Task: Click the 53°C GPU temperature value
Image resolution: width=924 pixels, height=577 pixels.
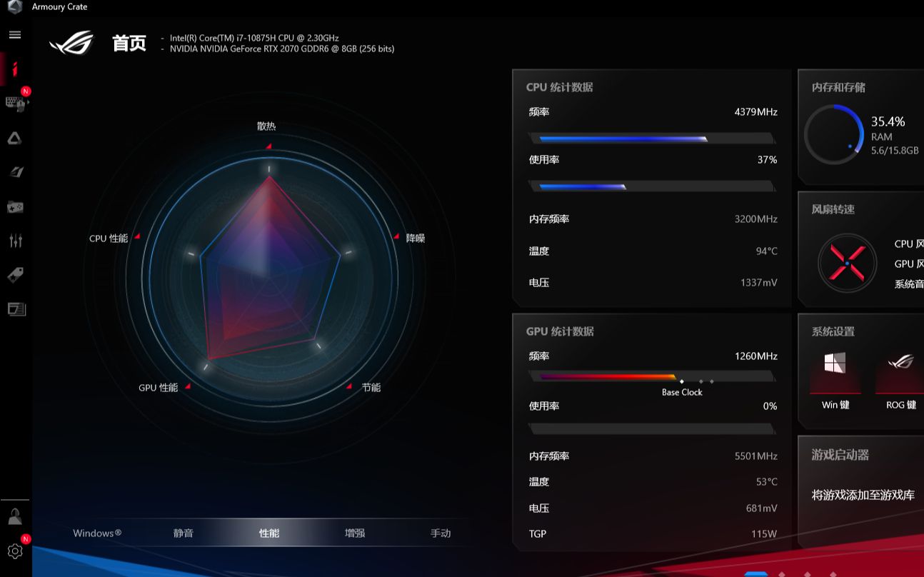Action: click(x=767, y=482)
